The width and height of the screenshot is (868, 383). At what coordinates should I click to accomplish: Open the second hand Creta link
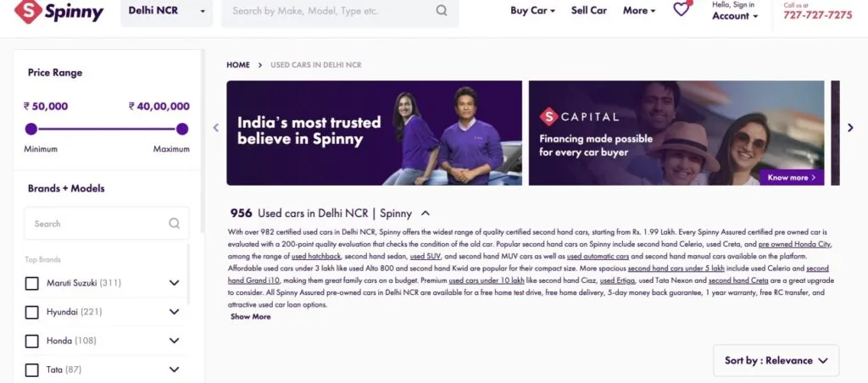click(x=738, y=280)
